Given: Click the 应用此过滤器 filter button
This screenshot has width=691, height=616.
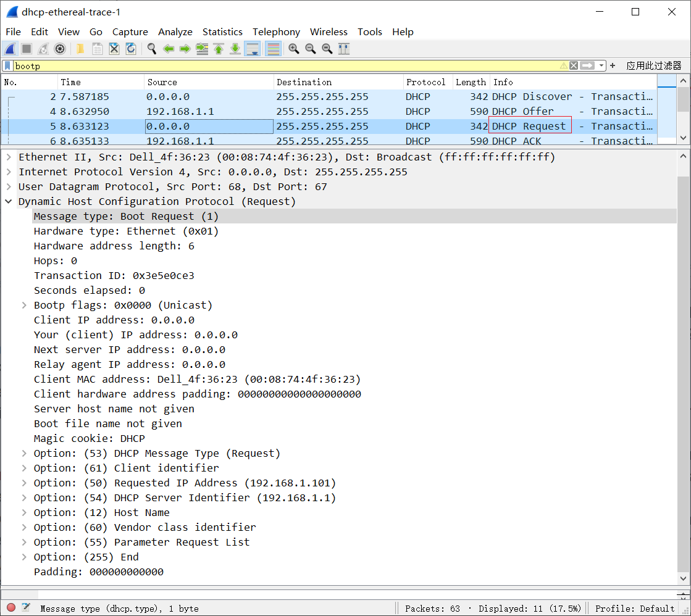Looking at the screenshot, I should point(654,65).
